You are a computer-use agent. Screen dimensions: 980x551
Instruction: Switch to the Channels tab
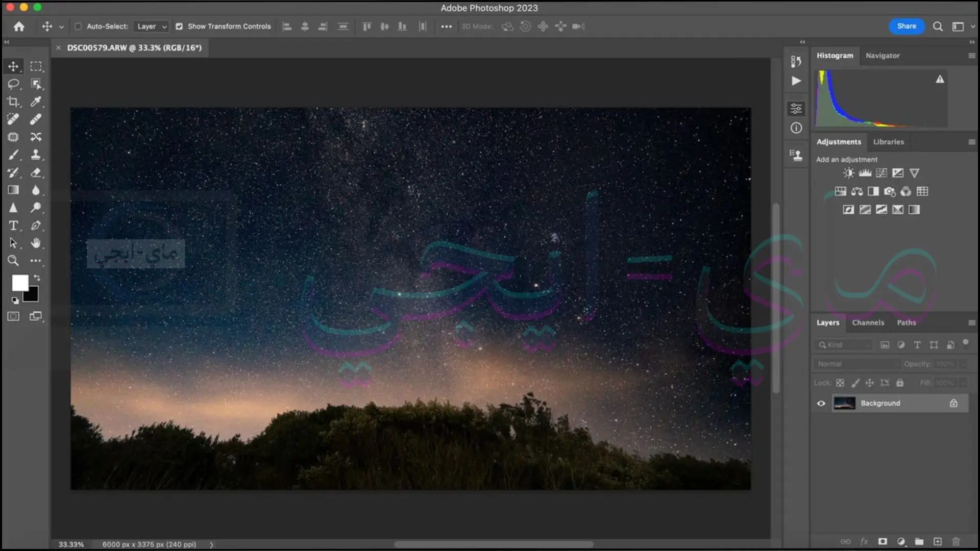pyautogui.click(x=868, y=322)
